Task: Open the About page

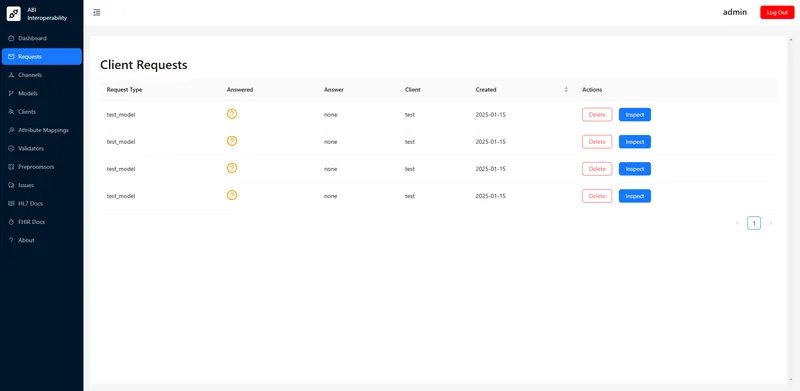Action: [41, 240]
